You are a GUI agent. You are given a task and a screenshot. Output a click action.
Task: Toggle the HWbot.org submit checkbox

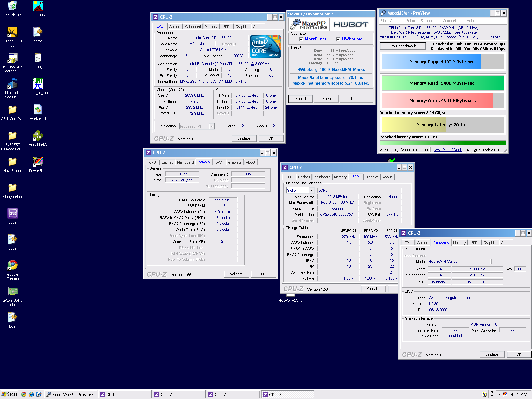338,39
